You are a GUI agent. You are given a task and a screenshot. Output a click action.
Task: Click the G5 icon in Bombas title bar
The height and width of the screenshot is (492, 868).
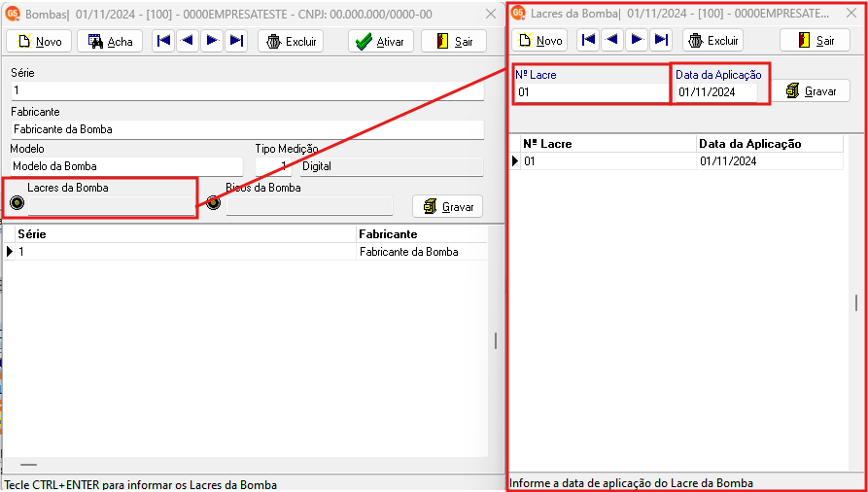pos(13,14)
